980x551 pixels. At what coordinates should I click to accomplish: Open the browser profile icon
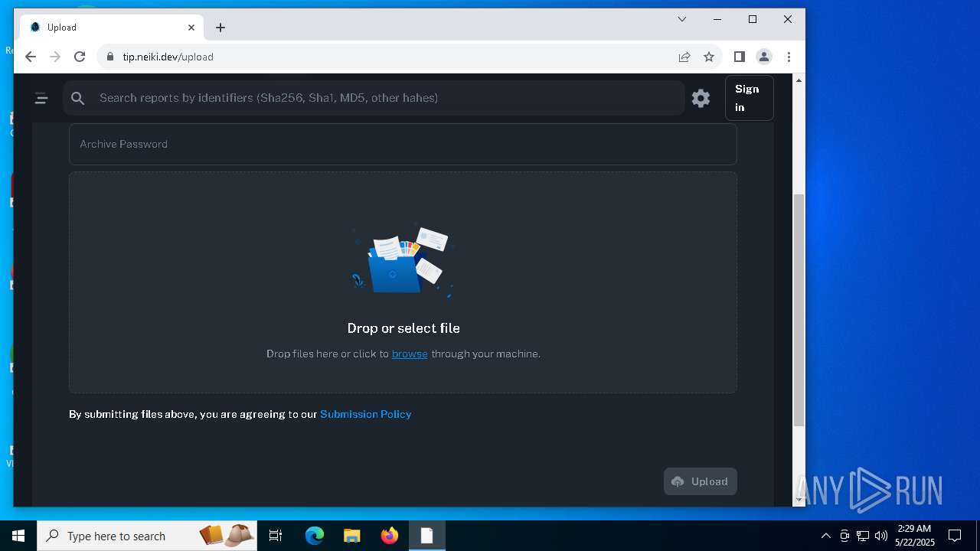click(x=763, y=57)
